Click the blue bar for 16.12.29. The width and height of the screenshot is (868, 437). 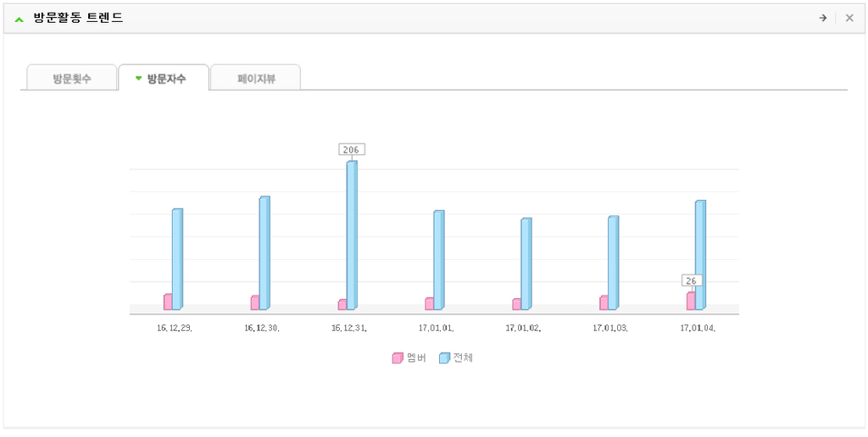tap(177, 259)
